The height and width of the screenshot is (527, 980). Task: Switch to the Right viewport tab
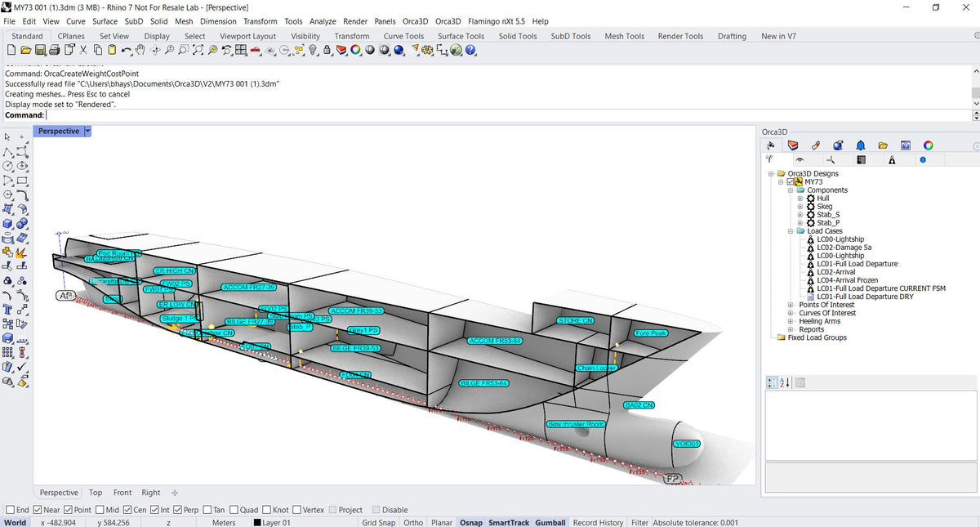[x=150, y=493]
